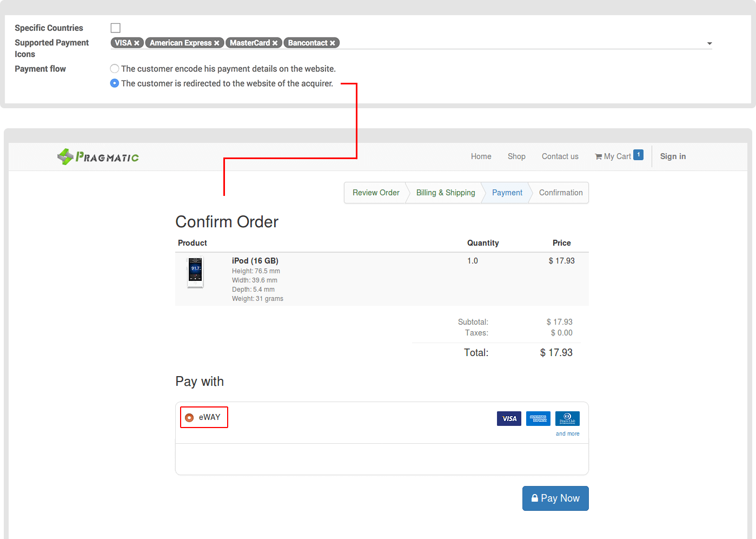
Task: Go to the Shop page
Action: [x=516, y=156]
